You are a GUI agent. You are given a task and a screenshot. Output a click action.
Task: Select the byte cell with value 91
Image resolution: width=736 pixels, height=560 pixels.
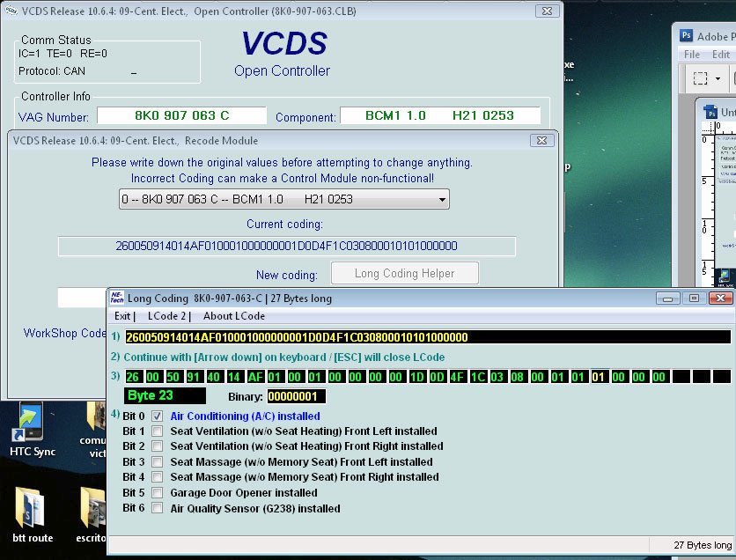[x=193, y=377]
